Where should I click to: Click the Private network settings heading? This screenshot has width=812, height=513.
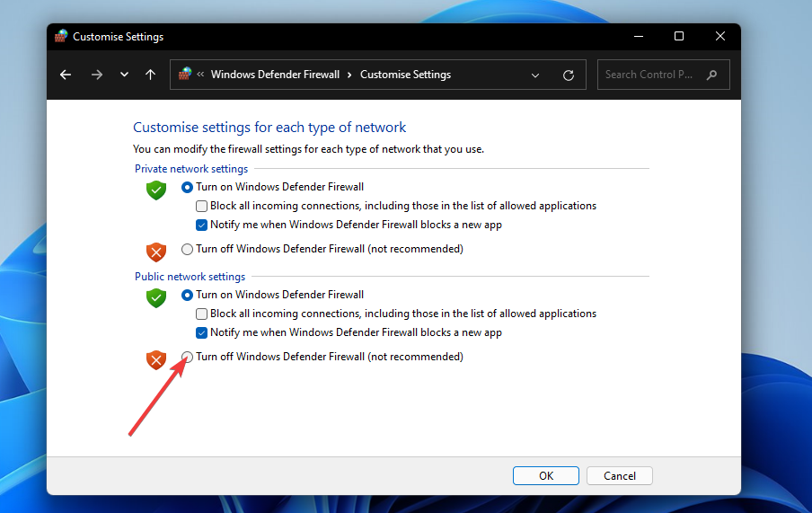191,169
